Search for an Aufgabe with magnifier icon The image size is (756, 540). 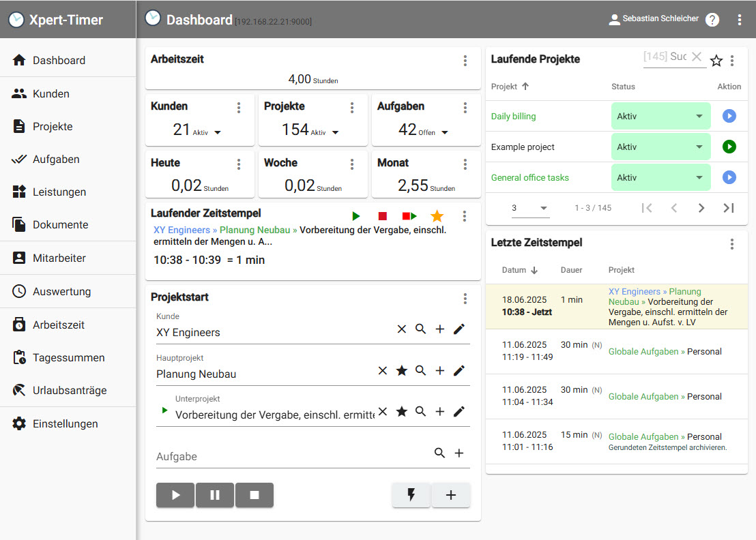[x=439, y=453]
